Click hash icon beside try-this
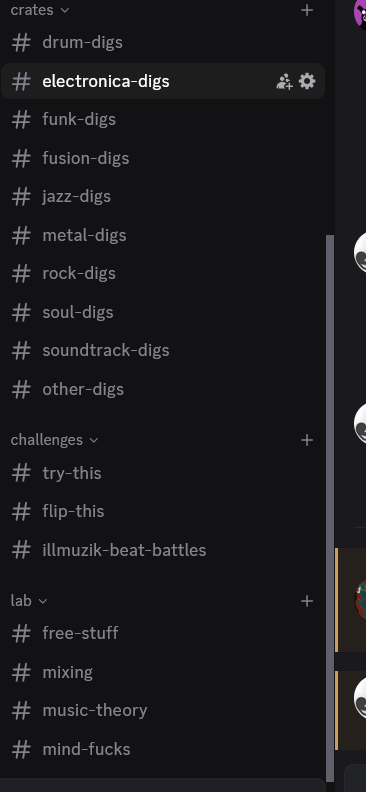 (x=21, y=473)
